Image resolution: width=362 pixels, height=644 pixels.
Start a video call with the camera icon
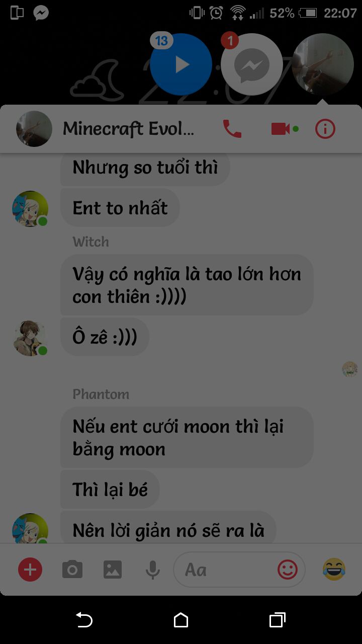[x=281, y=129]
